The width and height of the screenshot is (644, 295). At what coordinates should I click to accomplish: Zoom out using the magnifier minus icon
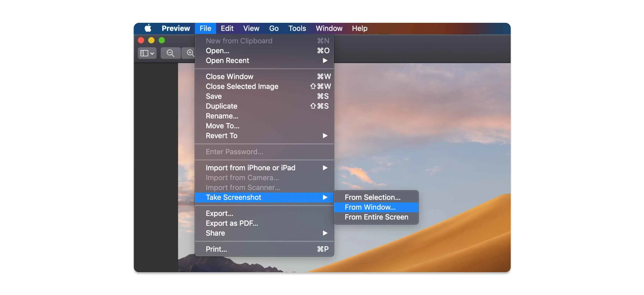click(170, 53)
